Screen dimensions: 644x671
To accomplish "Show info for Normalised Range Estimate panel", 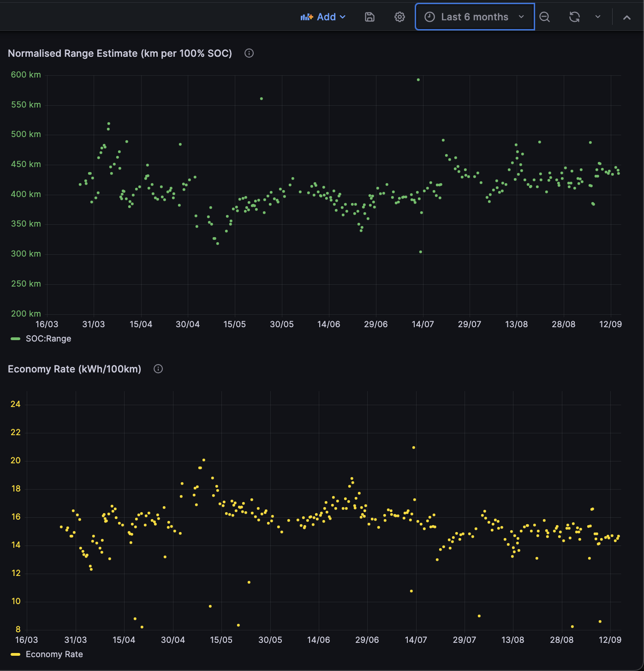I will point(249,53).
